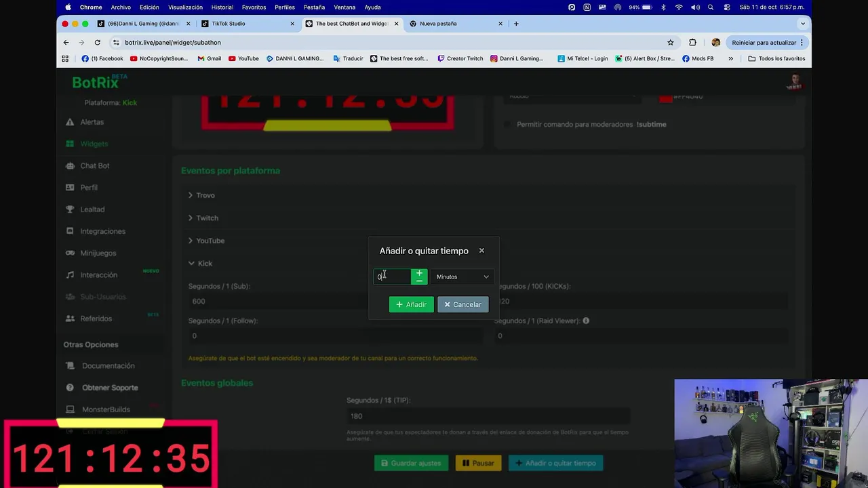The width and height of the screenshot is (868, 488).
Task: Open the Historial menu
Action: (x=222, y=7)
